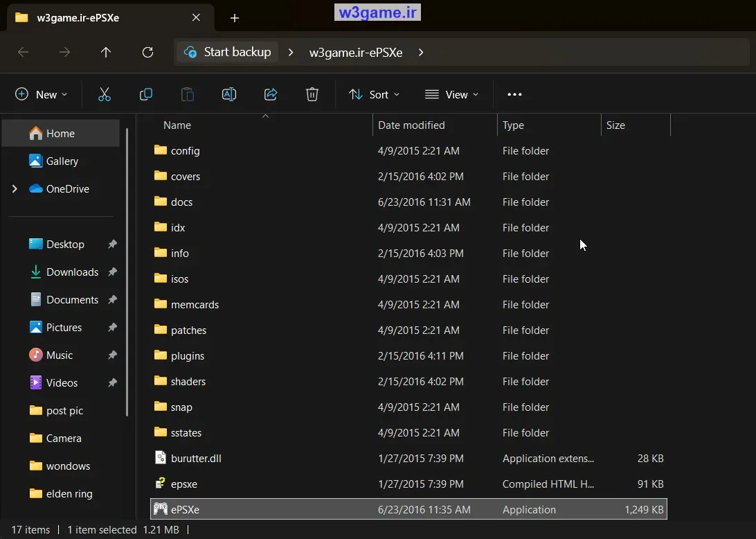Open Videos in quick access

coord(62,383)
